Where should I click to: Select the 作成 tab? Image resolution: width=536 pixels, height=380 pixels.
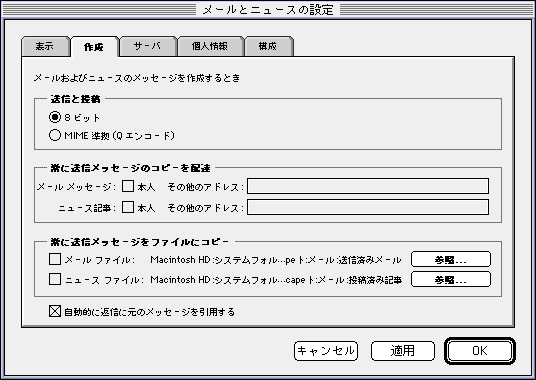(94, 47)
